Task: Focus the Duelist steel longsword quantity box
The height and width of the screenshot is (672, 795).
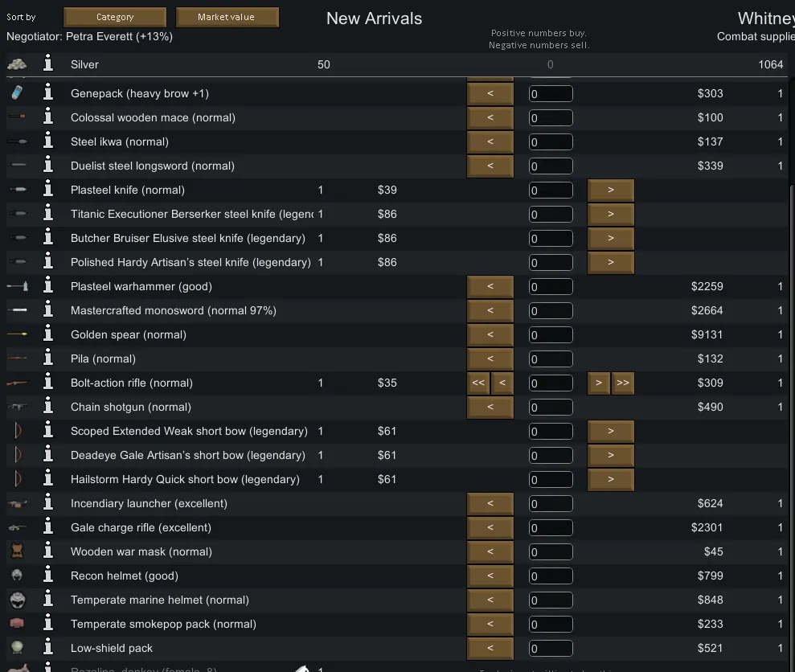Action: tap(551, 166)
